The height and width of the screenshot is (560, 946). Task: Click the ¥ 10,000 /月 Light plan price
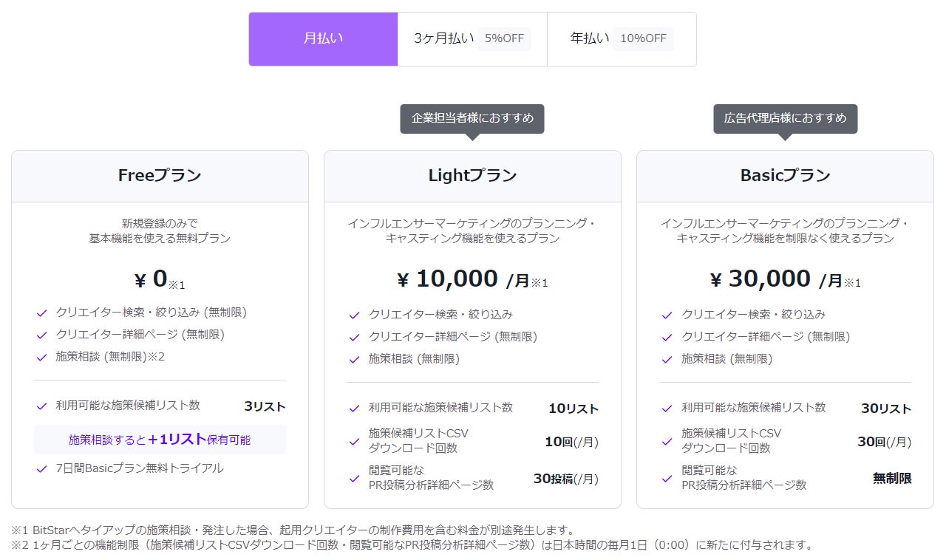472,279
